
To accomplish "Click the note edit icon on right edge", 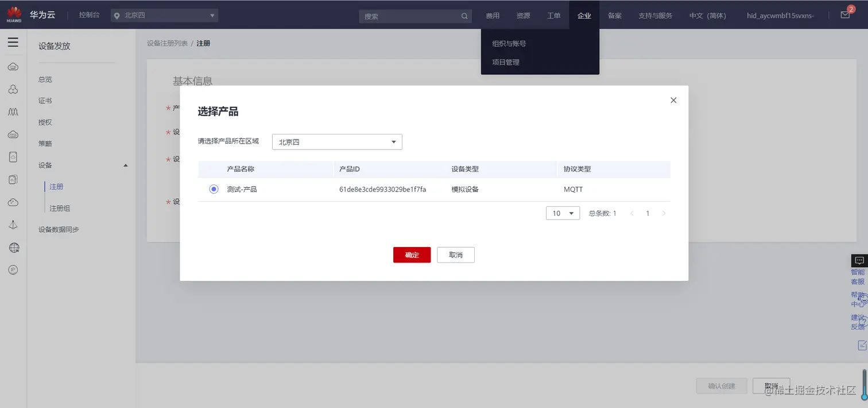I will click(x=862, y=345).
